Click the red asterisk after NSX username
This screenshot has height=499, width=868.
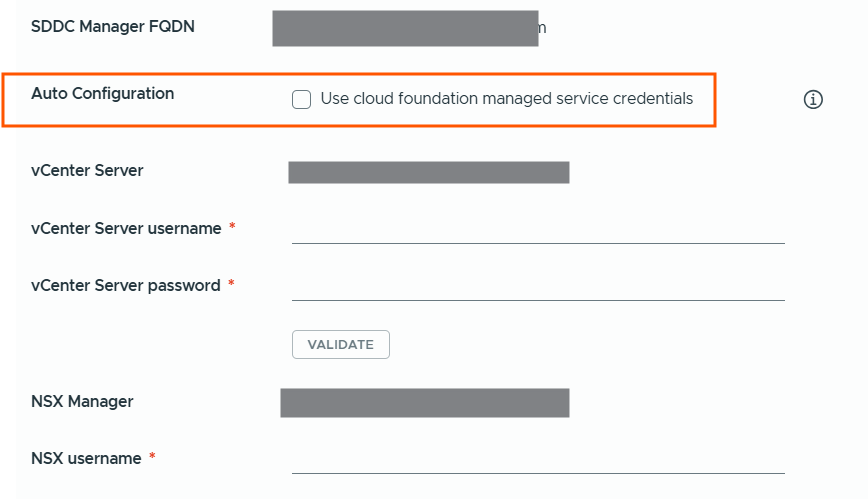(x=152, y=458)
